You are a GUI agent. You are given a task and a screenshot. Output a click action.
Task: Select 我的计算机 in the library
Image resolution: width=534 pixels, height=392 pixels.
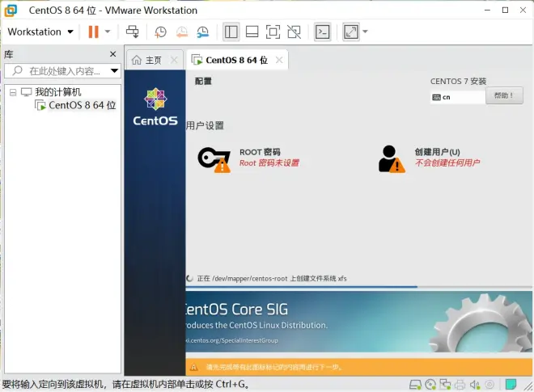(x=58, y=92)
